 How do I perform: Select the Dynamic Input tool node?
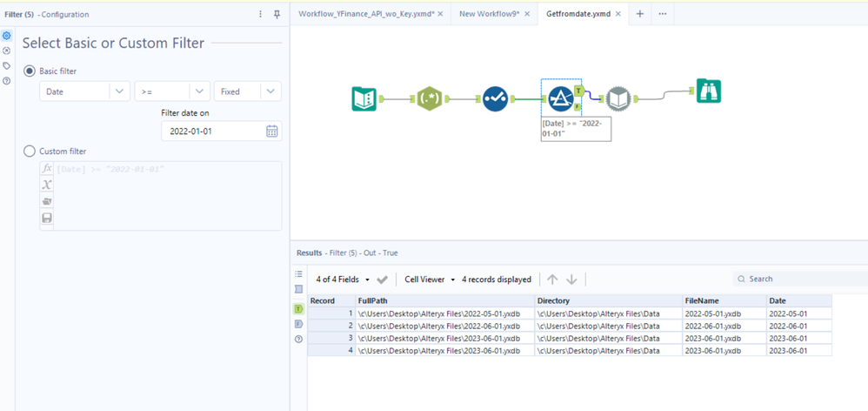pos(618,99)
